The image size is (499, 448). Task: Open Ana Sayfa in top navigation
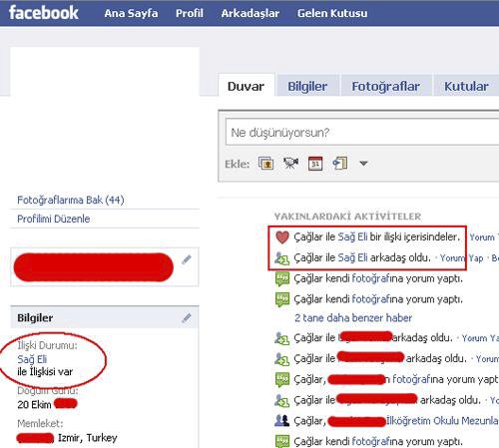tap(131, 13)
